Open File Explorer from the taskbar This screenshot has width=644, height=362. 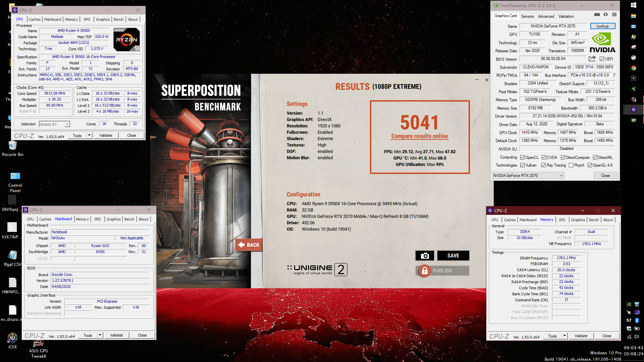click(x=634, y=16)
